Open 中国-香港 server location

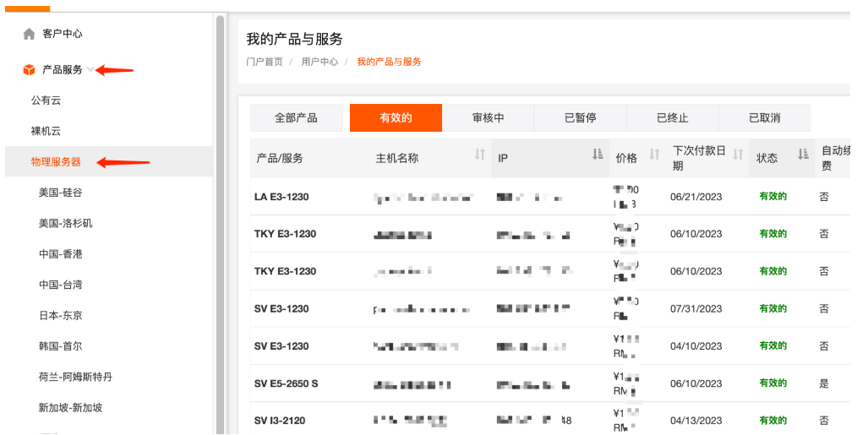(x=60, y=254)
